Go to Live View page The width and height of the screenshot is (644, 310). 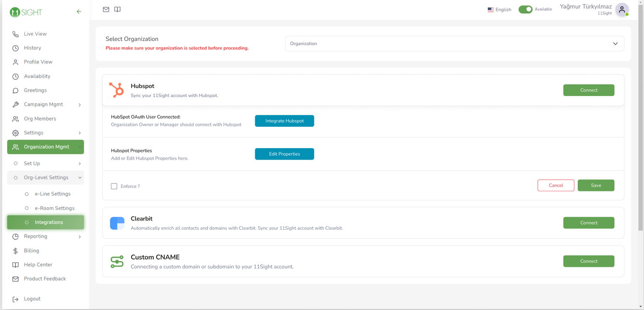pos(35,34)
